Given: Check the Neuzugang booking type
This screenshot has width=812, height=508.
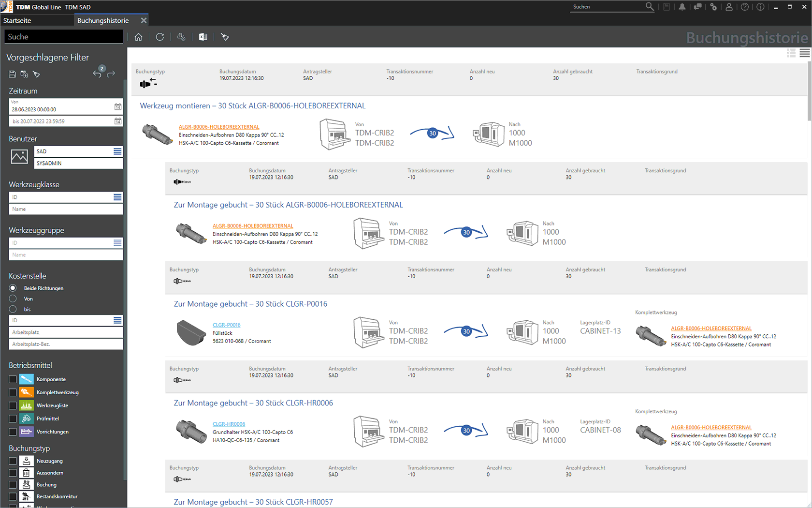Looking at the screenshot, I should 13,461.
